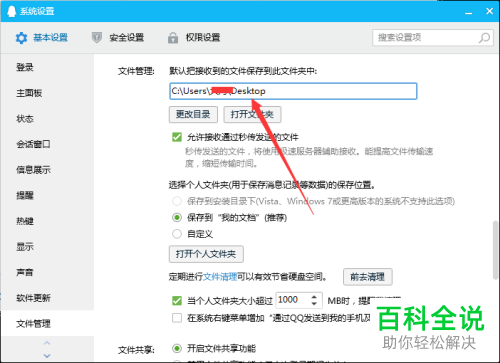Select the 开启文件共享功能 radio option
The width and height of the screenshot is (500, 363).
click(x=177, y=349)
